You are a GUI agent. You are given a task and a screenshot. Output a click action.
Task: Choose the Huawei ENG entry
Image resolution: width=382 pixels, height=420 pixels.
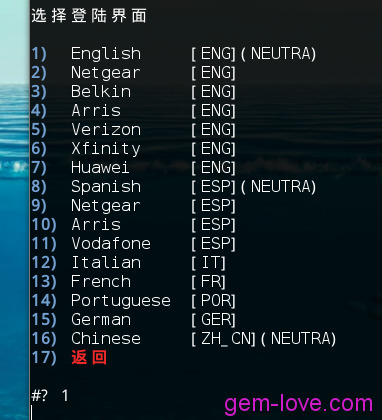(x=133, y=167)
